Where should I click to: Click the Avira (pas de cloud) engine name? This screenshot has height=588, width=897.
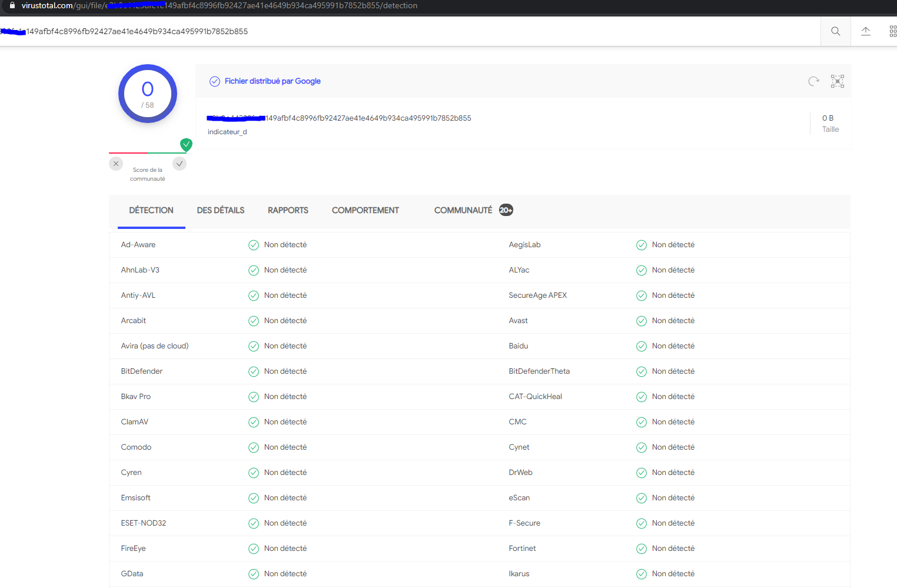point(155,346)
